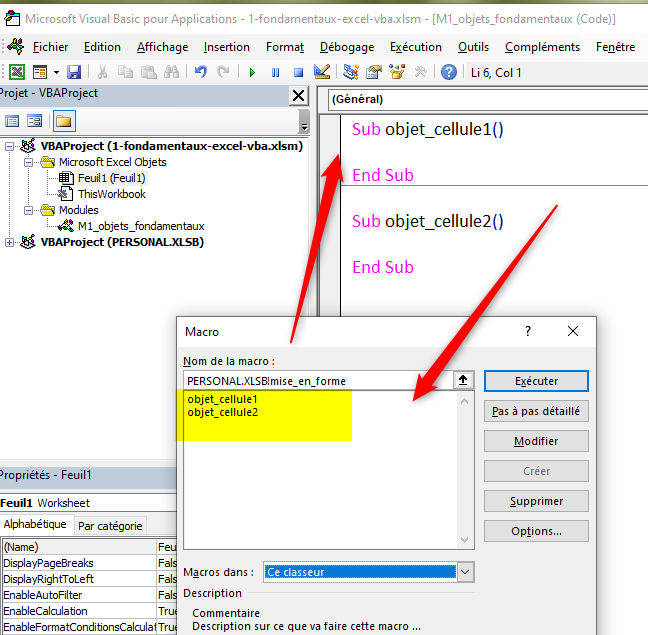The image size is (648, 635).
Task: Click Pas à pas détaillé button
Action: tap(536, 411)
